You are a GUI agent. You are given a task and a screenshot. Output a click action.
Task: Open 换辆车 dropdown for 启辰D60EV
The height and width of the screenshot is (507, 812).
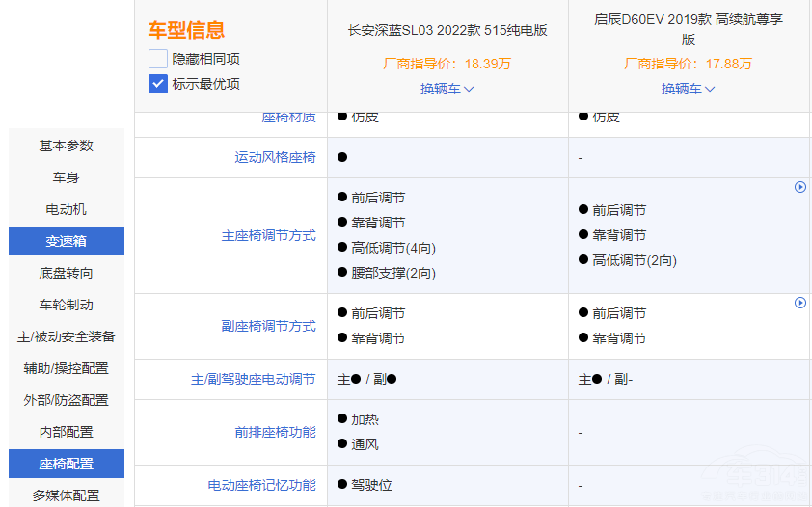pyautogui.click(x=689, y=89)
